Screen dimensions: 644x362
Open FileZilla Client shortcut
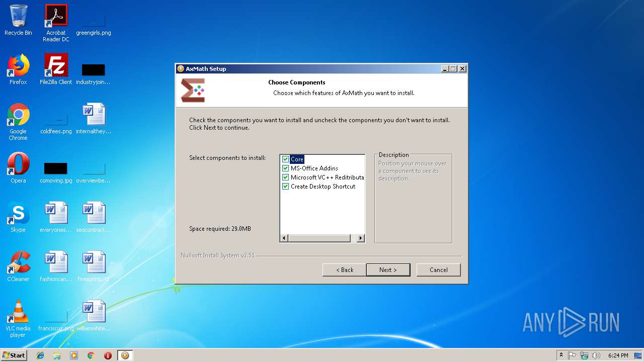coord(56,69)
